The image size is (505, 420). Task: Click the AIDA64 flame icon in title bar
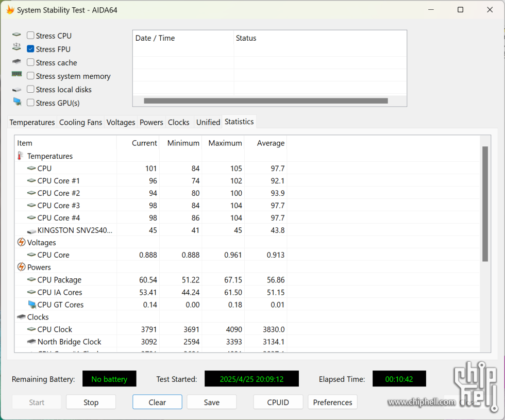point(10,10)
